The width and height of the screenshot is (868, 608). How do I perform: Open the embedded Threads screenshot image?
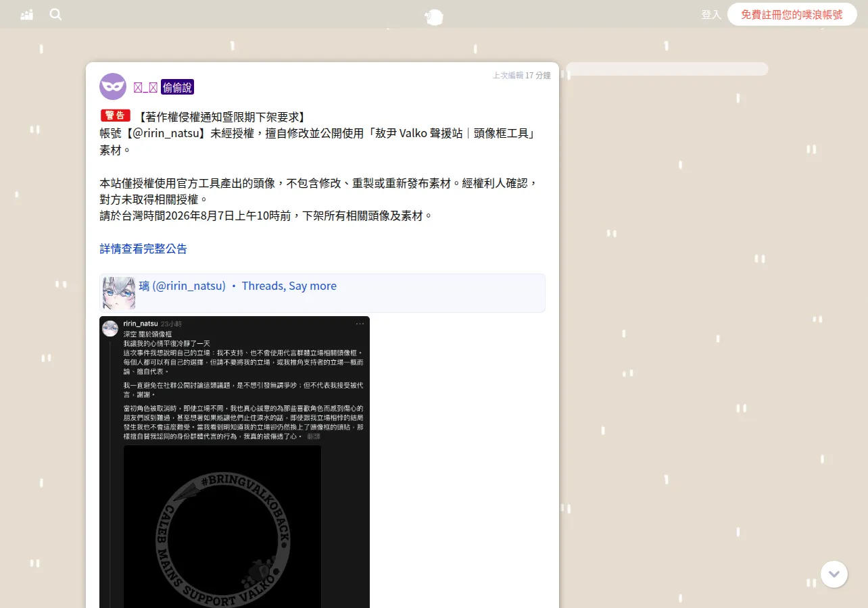[x=235, y=462]
